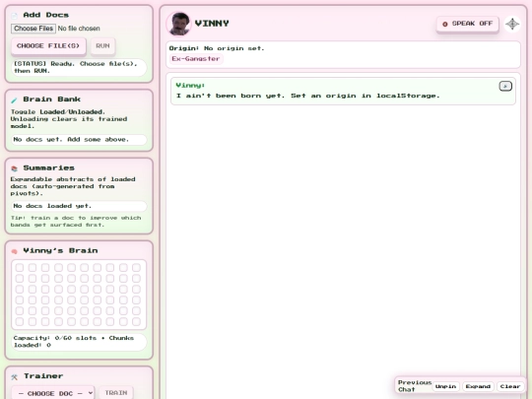The height and width of the screenshot is (399, 532).
Task: Click the 'Expandable abstracts of loaded docs' description
Action: pyautogui.click(x=73, y=186)
